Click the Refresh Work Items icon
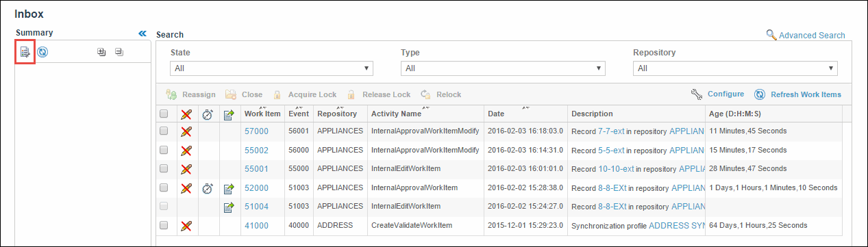The height and width of the screenshot is (247, 868). tap(760, 94)
